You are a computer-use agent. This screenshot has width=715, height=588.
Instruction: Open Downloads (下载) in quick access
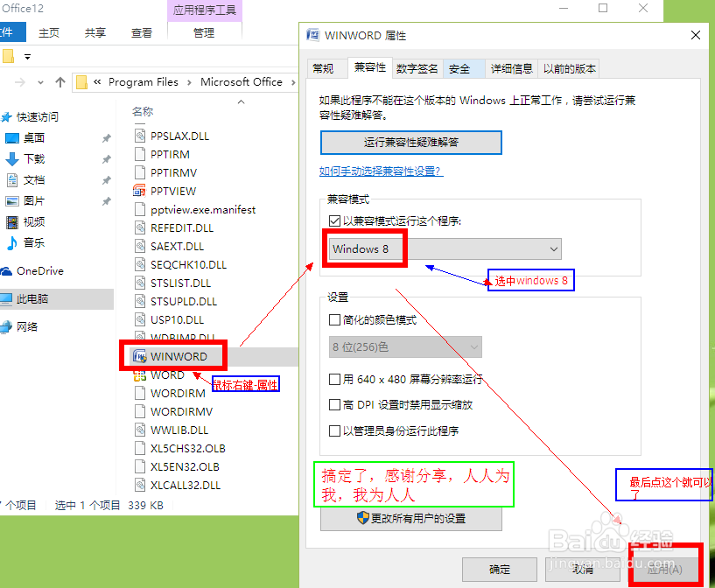[x=34, y=158]
